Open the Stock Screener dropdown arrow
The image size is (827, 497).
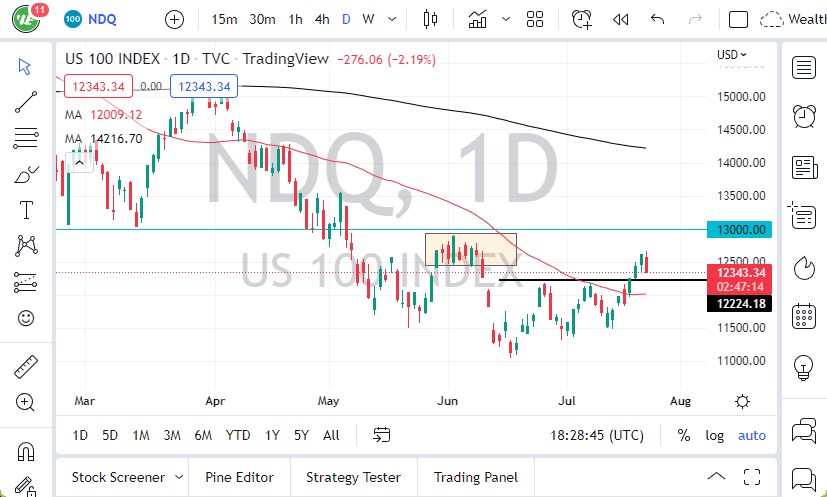179,477
